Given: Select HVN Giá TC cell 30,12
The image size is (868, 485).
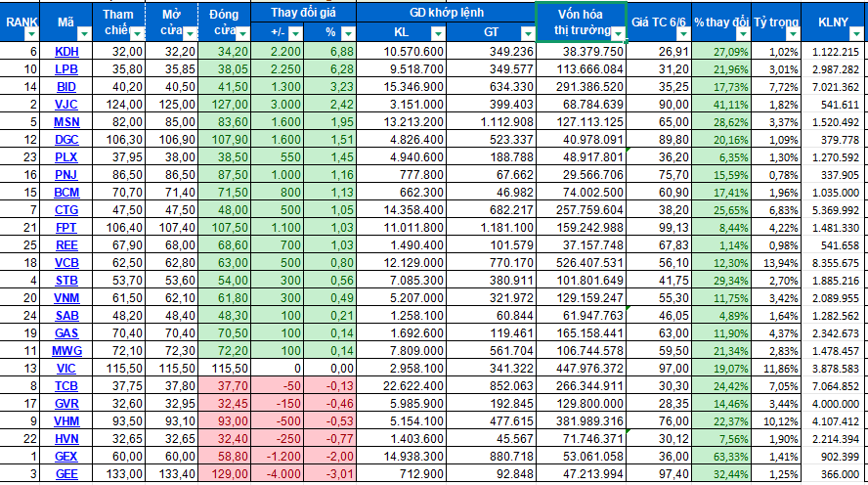Looking at the screenshot, I should coord(659,439).
